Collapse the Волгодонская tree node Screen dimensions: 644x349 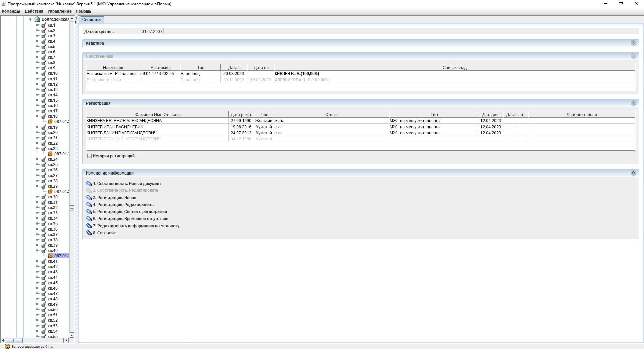coord(31,19)
